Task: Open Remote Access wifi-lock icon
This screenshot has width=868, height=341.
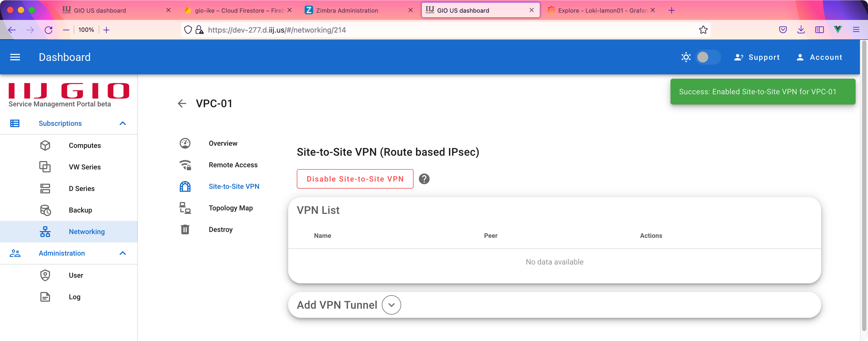Action: pos(185,165)
